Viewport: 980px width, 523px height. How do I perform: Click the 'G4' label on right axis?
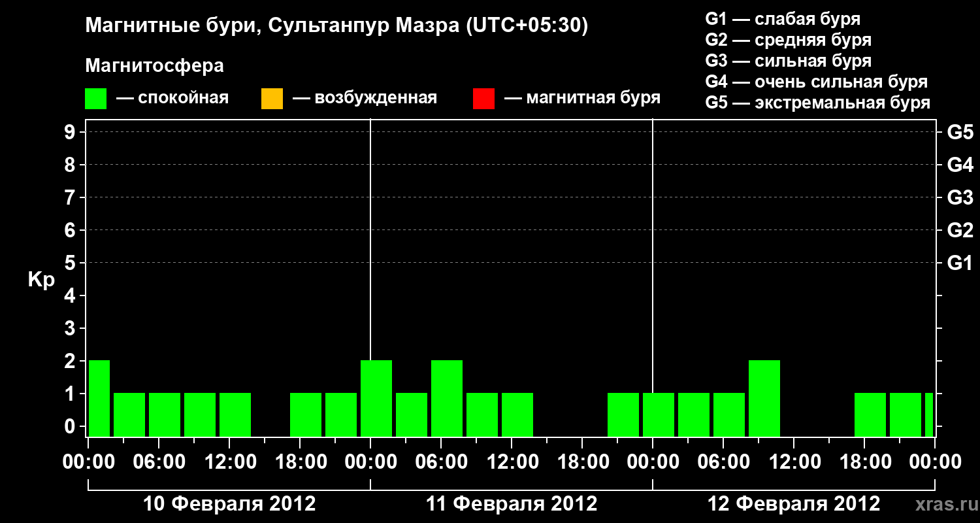960,165
